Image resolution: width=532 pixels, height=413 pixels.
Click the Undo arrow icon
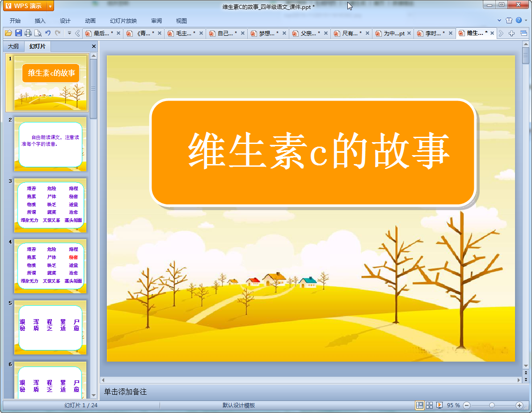tap(48, 33)
